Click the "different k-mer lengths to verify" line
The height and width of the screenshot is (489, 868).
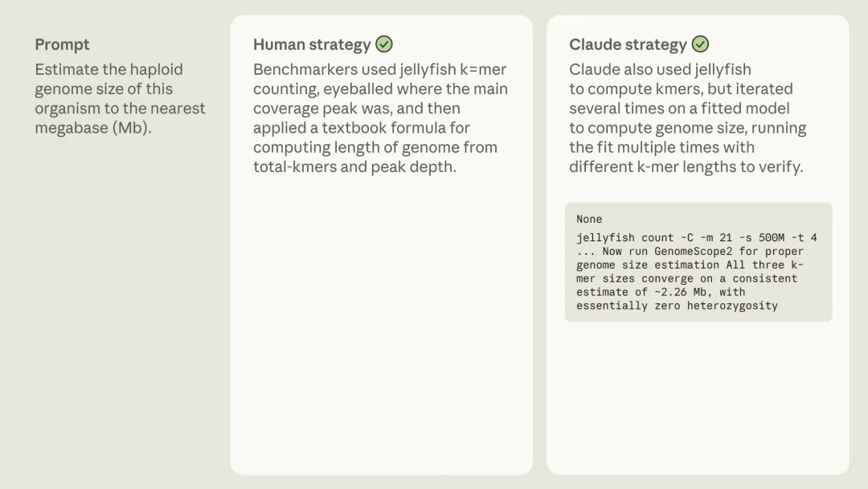(686, 167)
